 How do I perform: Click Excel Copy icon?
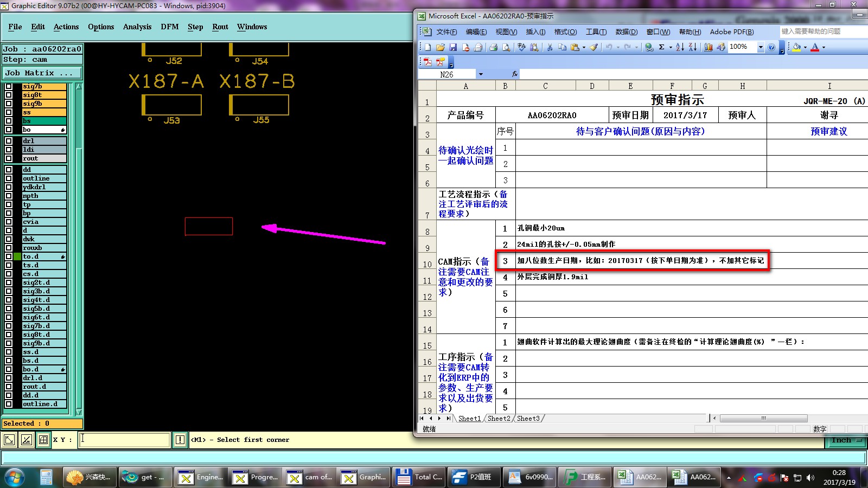point(562,47)
